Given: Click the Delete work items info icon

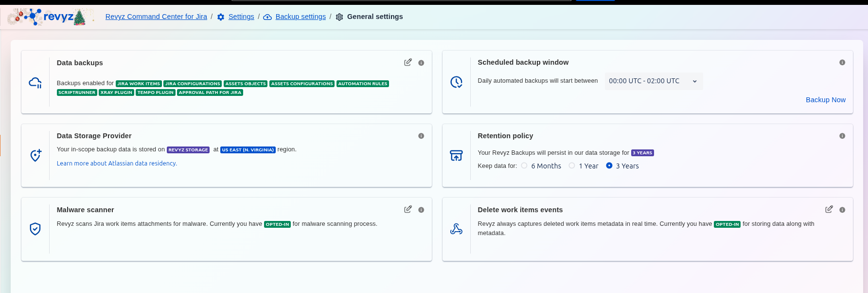Looking at the screenshot, I should [842, 210].
